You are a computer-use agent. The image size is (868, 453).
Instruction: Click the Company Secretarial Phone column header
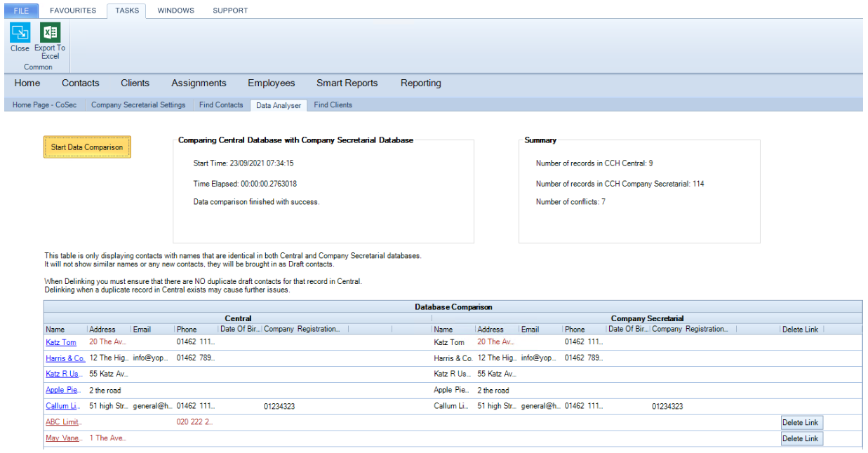pyautogui.click(x=585, y=330)
